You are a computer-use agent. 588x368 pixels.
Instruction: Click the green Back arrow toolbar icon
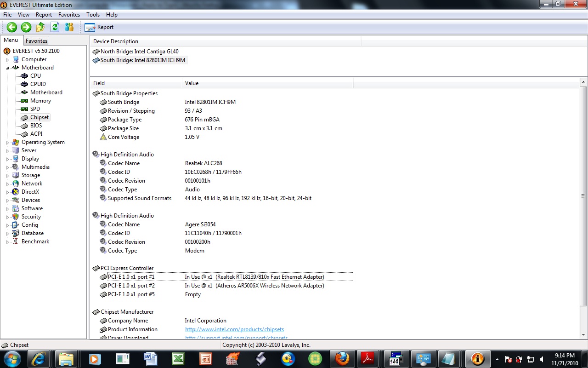click(12, 27)
